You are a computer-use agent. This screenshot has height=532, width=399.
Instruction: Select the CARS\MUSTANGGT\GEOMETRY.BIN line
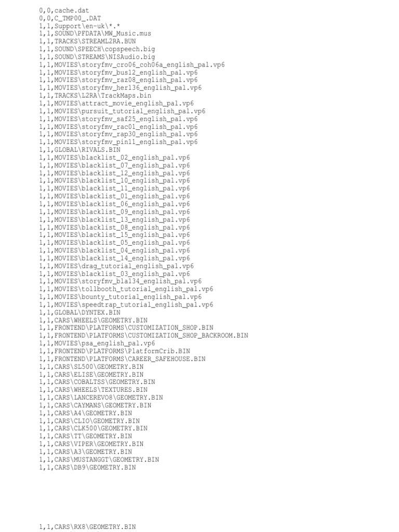click(x=99, y=460)
